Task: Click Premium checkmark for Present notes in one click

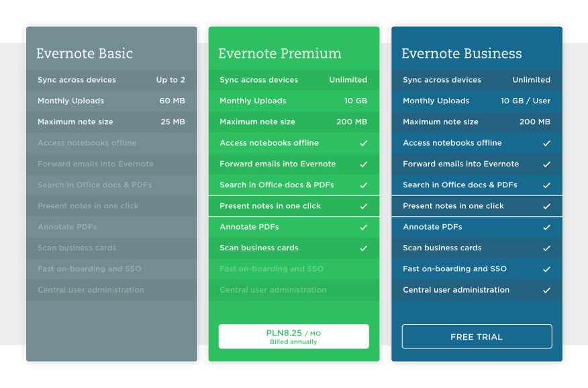Action: (x=363, y=206)
